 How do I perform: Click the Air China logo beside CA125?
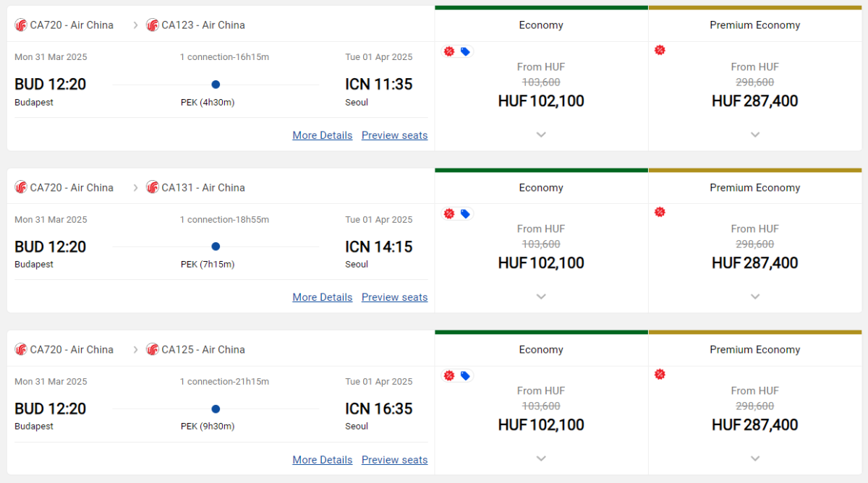tap(153, 349)
